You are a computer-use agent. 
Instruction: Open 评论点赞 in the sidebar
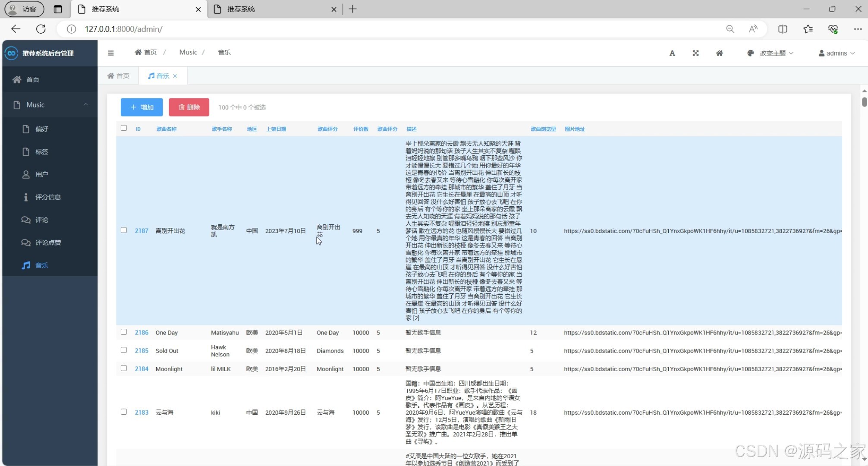coord(48,242)
